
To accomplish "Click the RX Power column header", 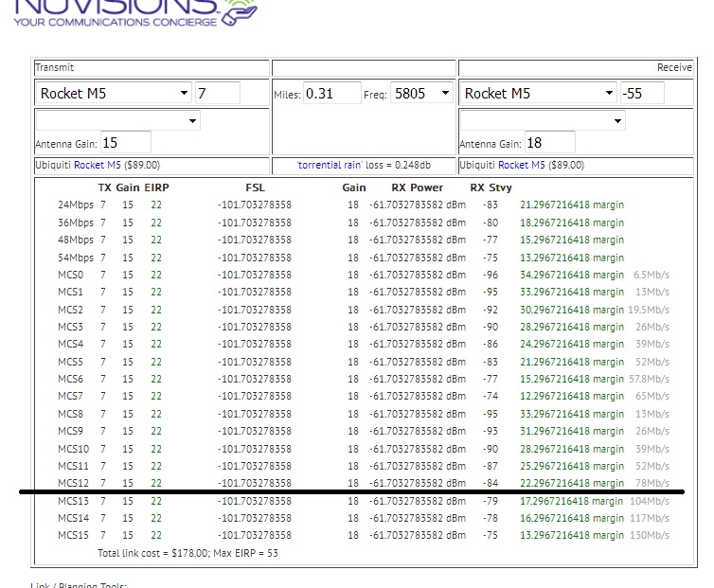I will pos(417,187).
